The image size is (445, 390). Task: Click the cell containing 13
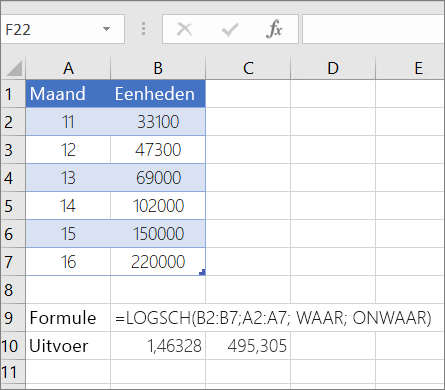tap(68, 178)
